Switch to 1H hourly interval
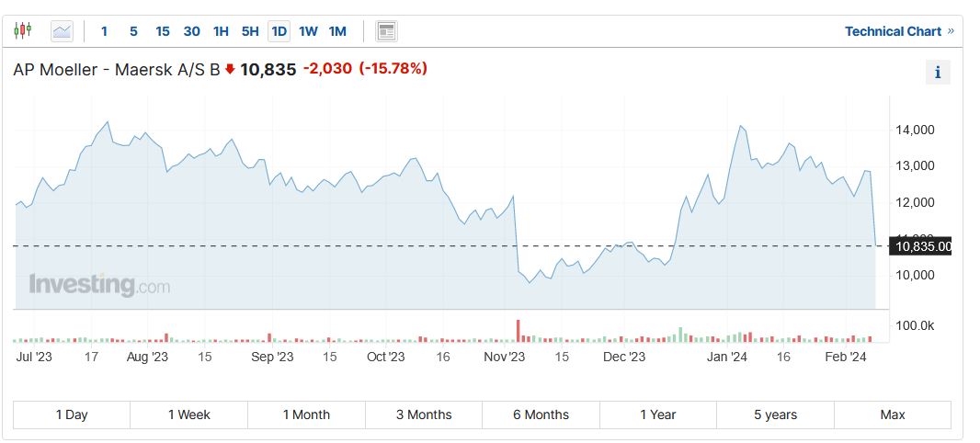 point(221,31)
